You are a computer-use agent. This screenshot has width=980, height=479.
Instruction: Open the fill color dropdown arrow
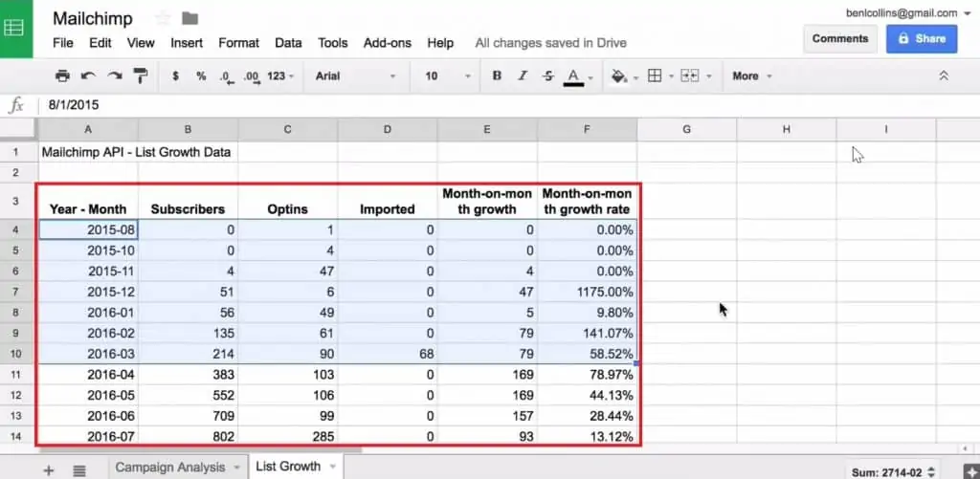pyautogui.click(x=636, y=76)
